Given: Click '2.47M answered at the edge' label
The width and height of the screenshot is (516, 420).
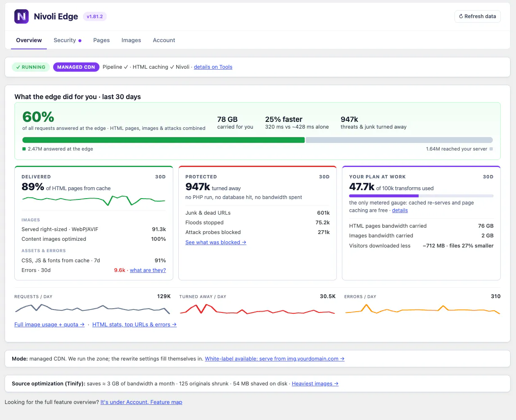Looking at the screenshot, I should 60,149.
